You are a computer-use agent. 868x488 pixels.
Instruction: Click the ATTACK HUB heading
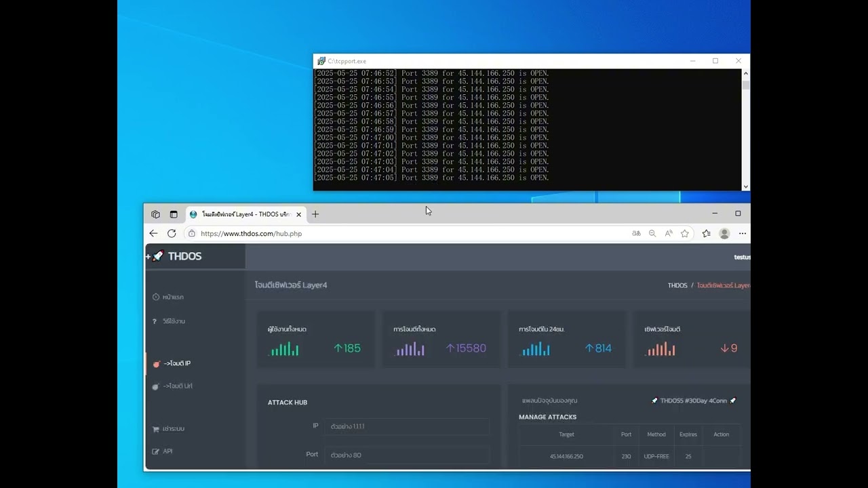(x=288, y=403)
